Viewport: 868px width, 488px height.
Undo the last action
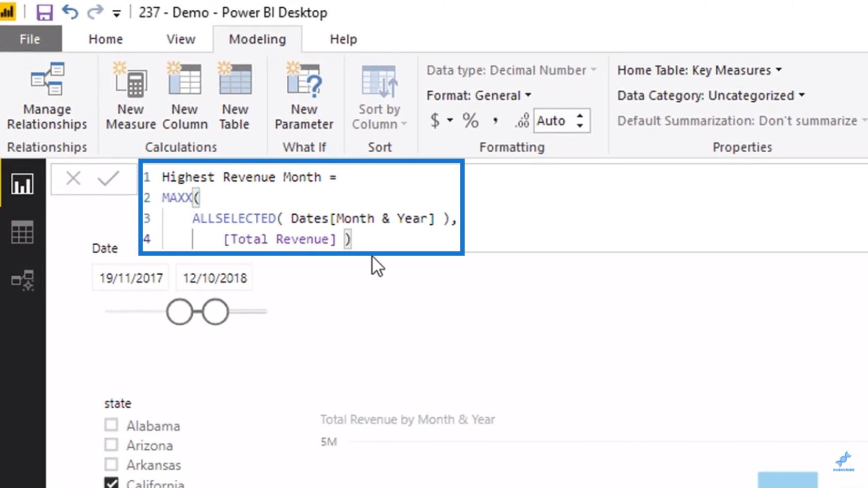[70, 12]
